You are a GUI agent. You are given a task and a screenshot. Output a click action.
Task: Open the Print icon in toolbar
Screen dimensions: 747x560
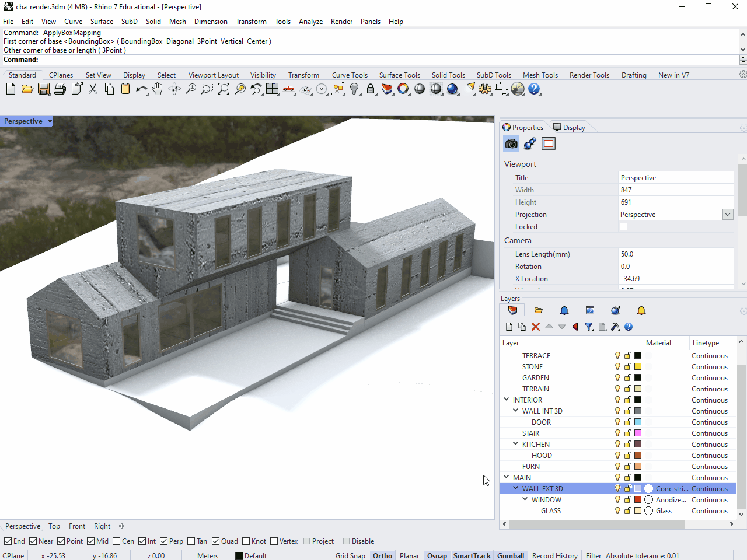click(60, 89)
